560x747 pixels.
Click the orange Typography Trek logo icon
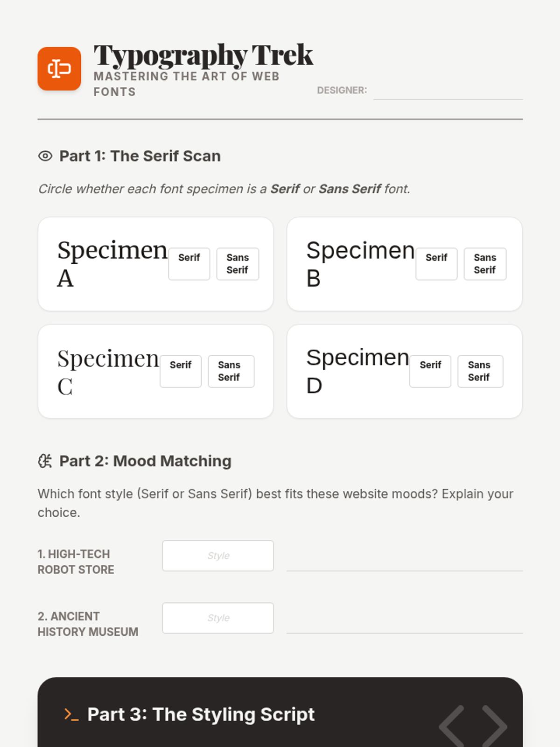click(x=59, y=69)
